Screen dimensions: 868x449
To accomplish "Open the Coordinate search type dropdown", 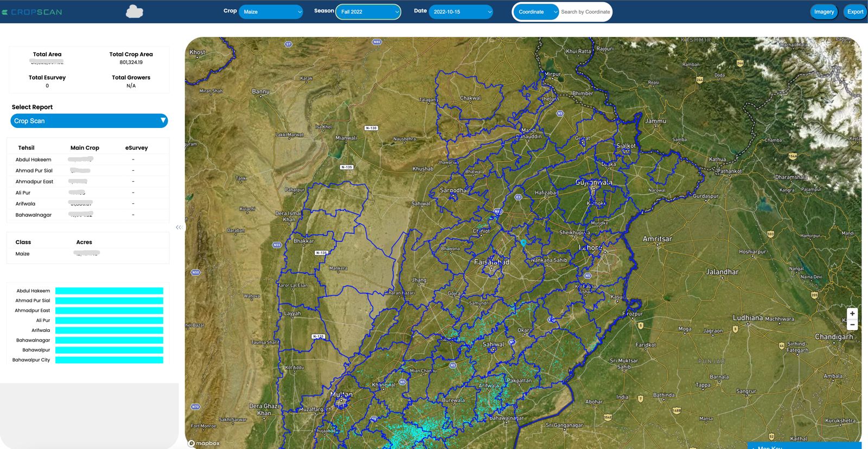I will (536, 11).
